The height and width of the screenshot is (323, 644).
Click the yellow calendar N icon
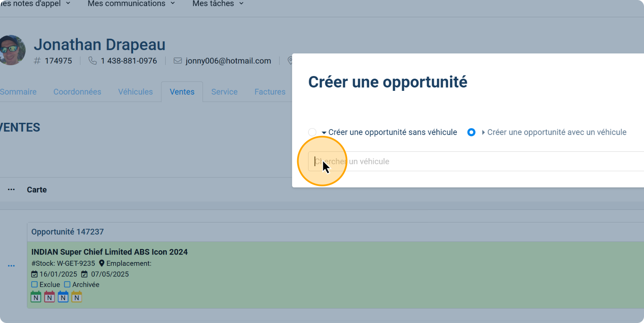77,297
